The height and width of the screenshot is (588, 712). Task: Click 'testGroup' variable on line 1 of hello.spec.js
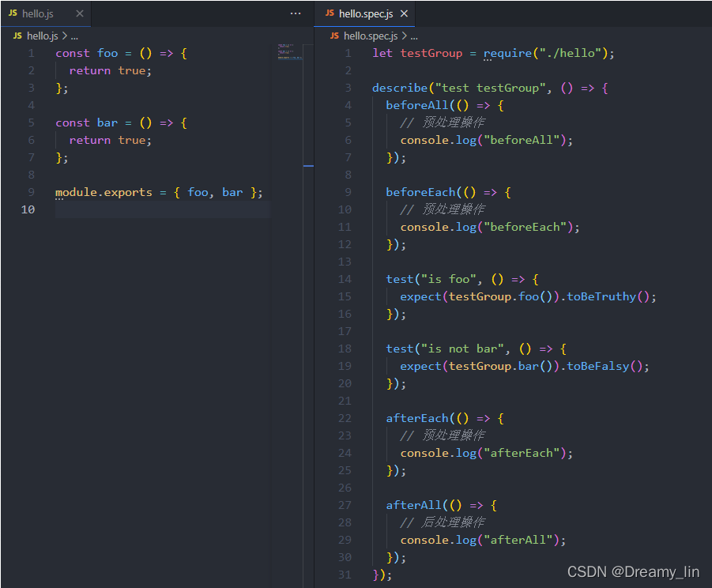[x=431, y=53]
